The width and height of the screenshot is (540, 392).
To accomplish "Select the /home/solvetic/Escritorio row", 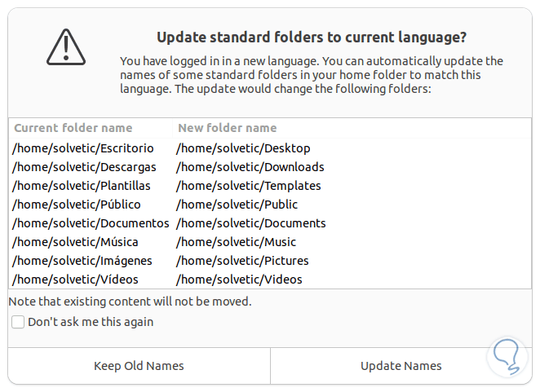I will pyautogui.click(x=83, y=148).
